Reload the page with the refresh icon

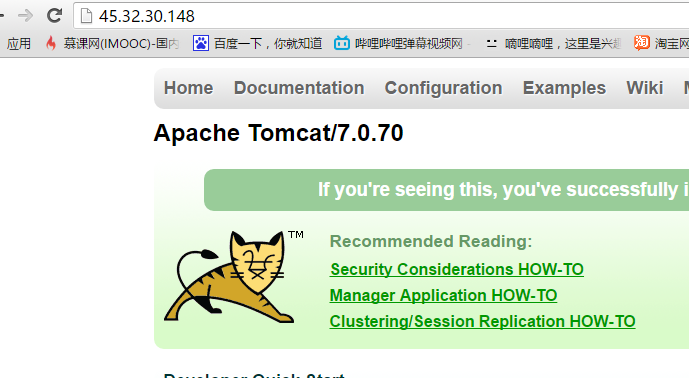[x=54, y=16]
